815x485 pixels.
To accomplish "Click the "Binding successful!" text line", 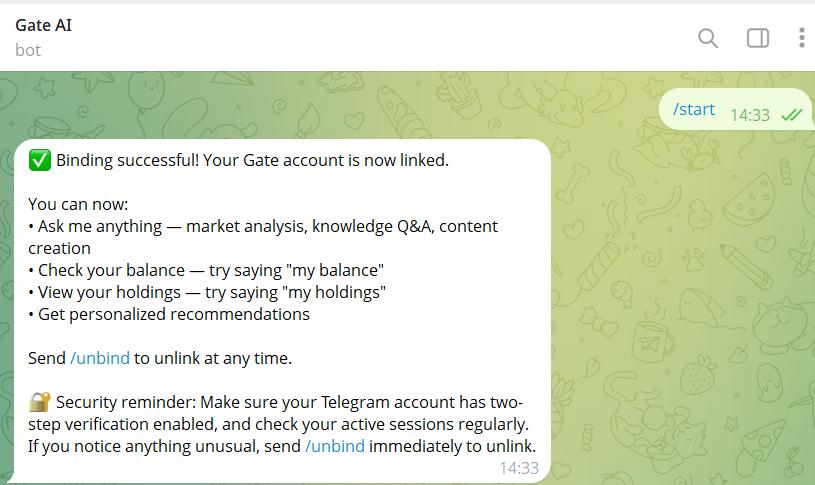I will [252, 160].
